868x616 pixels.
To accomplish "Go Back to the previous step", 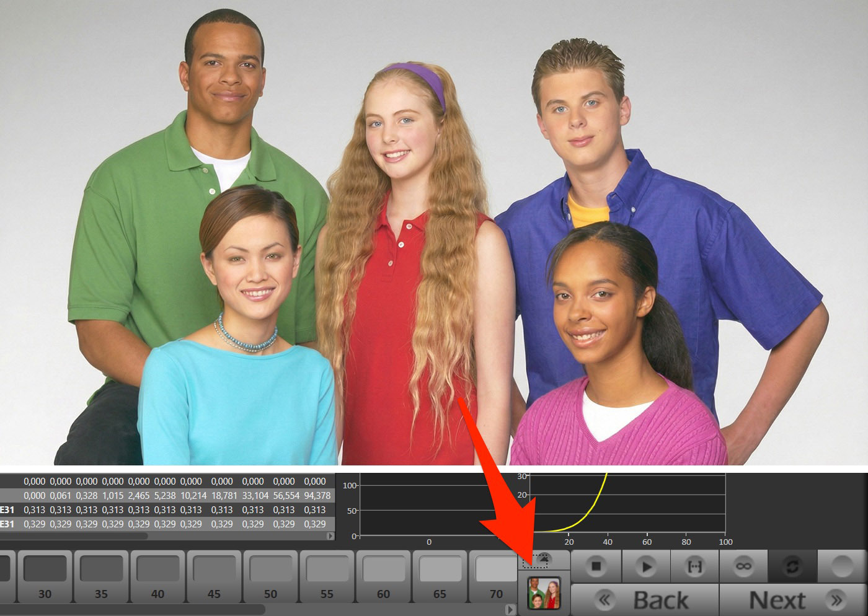I will point(644,600).
